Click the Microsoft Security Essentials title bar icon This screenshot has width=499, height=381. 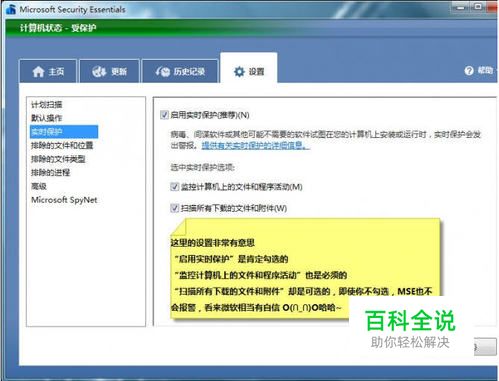11,9
